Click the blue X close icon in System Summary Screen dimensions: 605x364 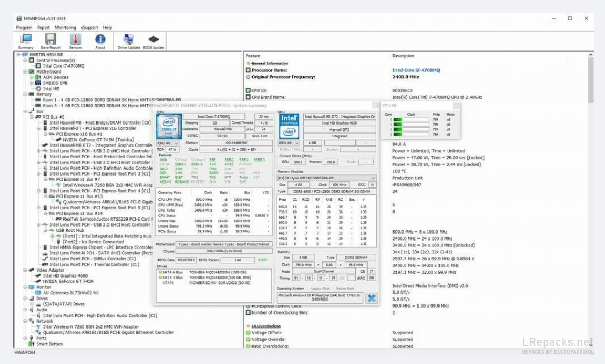pos(371,298)
